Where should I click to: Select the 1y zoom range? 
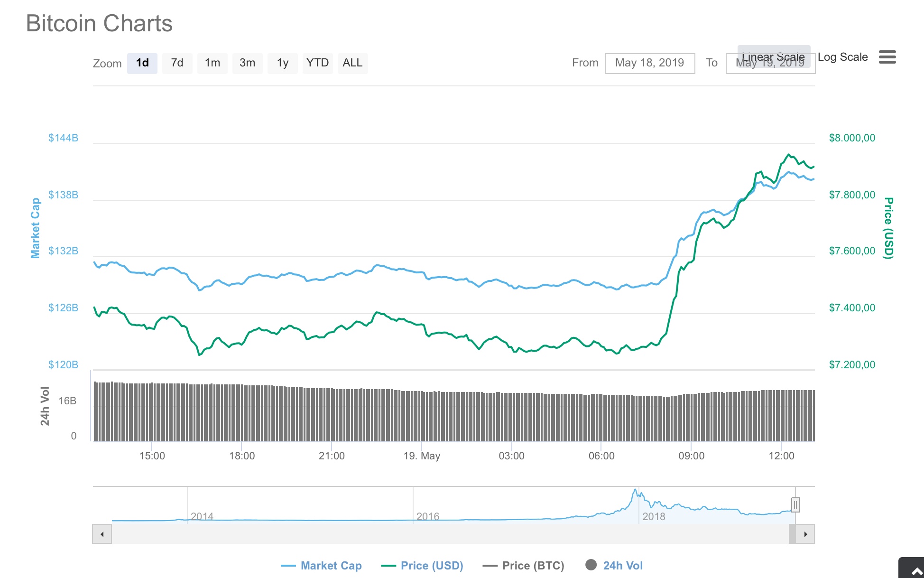(x=283, y=63)
